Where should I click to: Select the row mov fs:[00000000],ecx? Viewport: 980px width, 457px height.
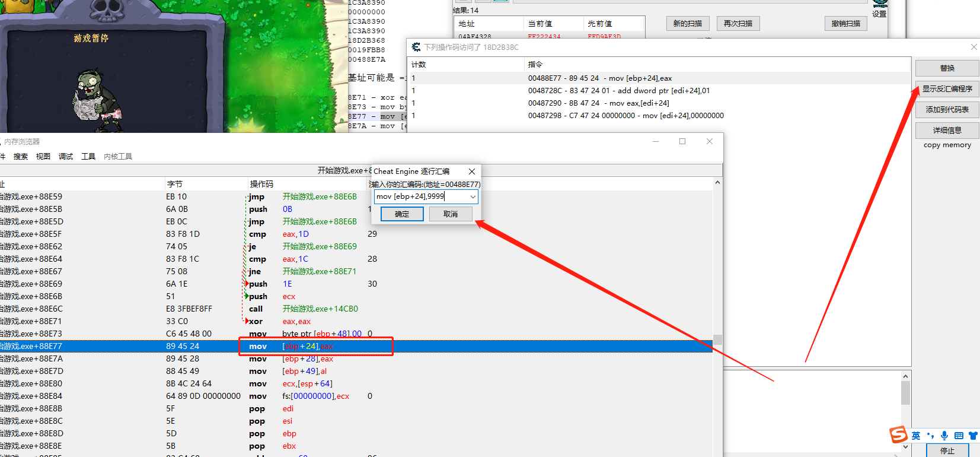click(x=356, y=396)
